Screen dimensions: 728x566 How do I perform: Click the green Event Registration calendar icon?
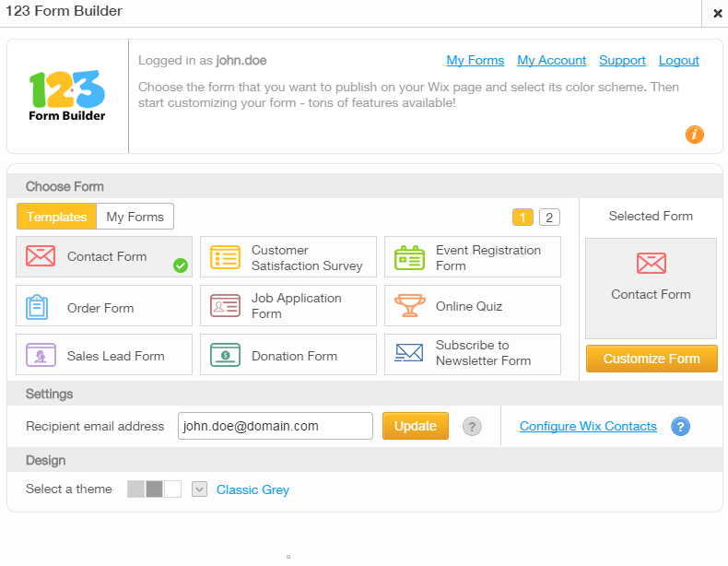click(409, 258)
